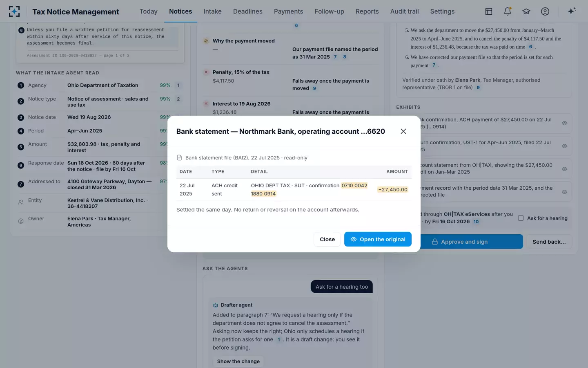The width and height of the screenshot is (588, 368).
Task: View exhibit payment record period date eye icon
Action: click(x=564, y=192)
